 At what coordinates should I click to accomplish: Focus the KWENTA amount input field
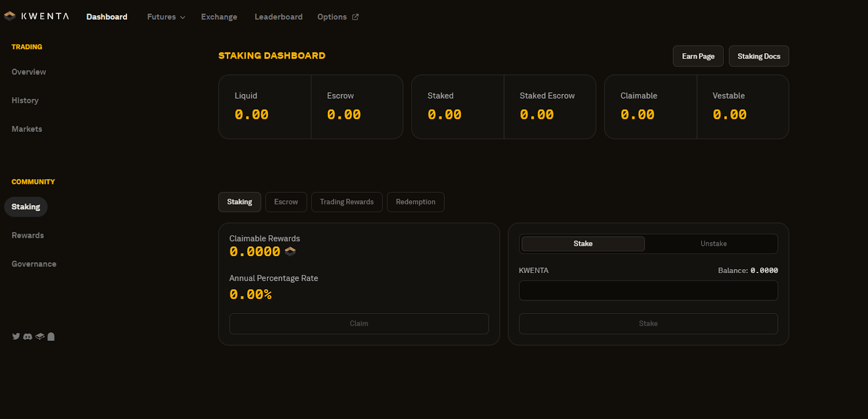(x=648, y=290)
